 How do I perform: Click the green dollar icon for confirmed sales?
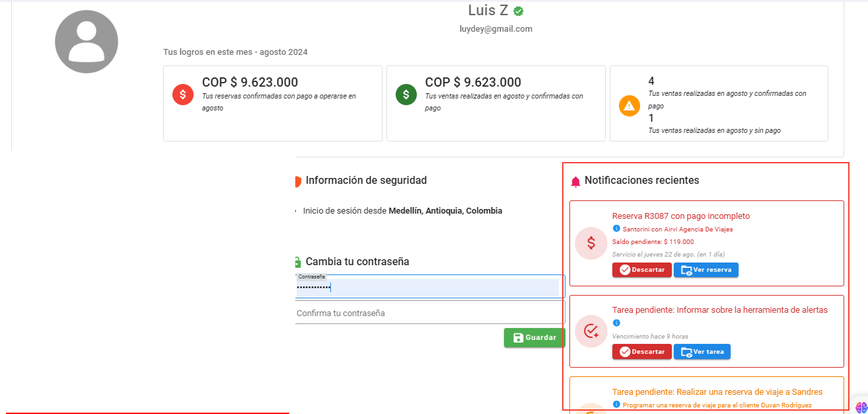[406, 95]
